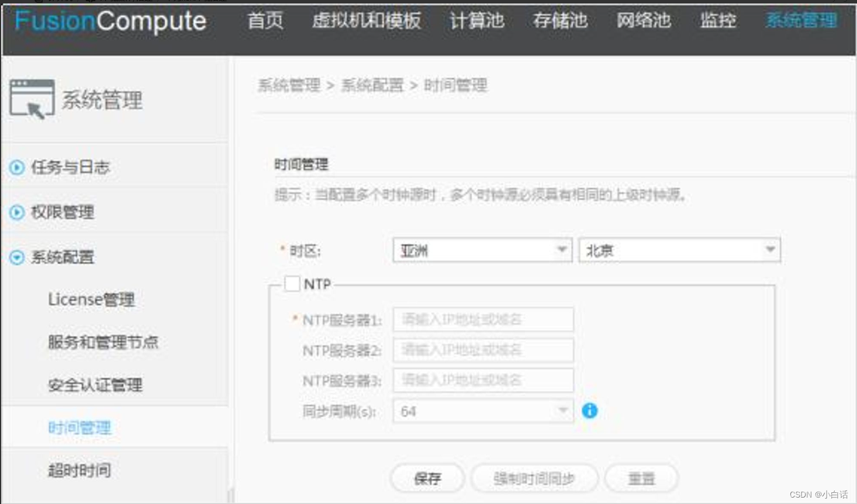
Task: Open the 网络池 tab
Action: pos(644,21)
